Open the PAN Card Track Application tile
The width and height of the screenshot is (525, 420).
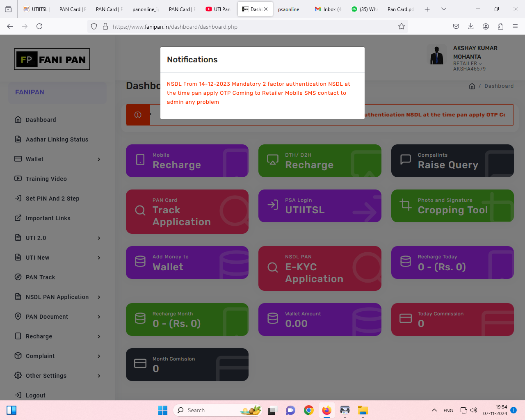(187, 212)
